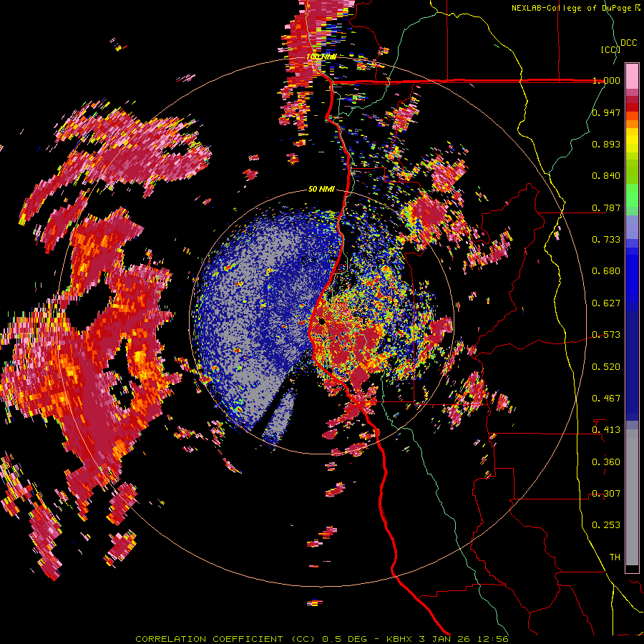Image resolution: width=644 pixels, height=644 pixels.
Task: Click the 1.000 legend value
Action: click(606, 80)
